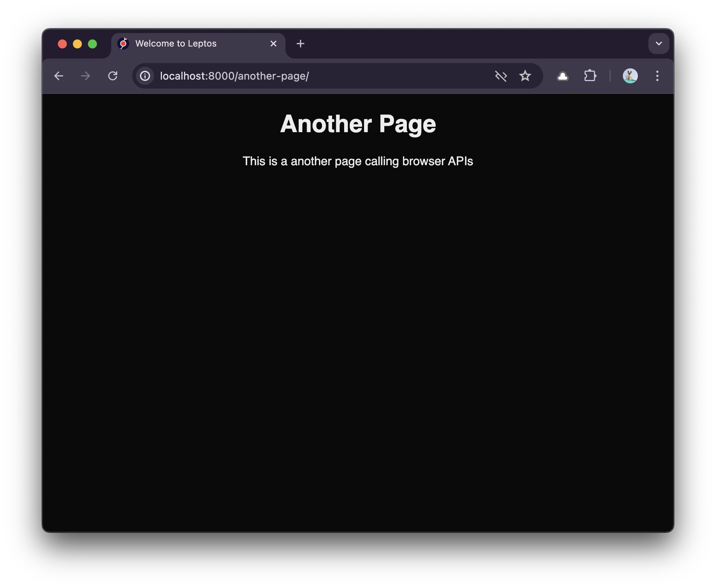View site information for localhost

point(145,76)
